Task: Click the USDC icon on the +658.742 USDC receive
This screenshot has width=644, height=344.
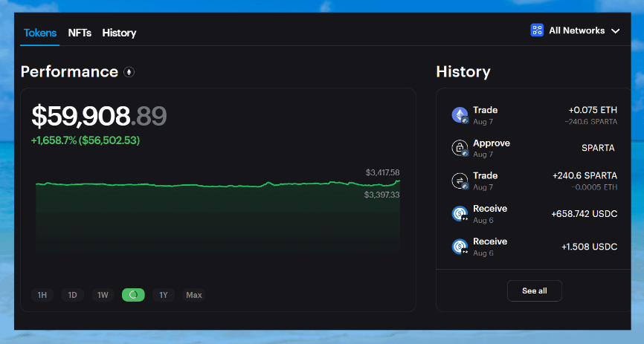Action: click(460, 214)
